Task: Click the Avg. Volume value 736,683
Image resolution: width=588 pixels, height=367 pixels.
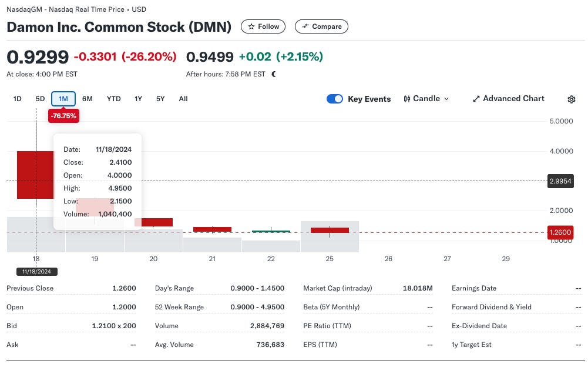Action: point(270,345)
